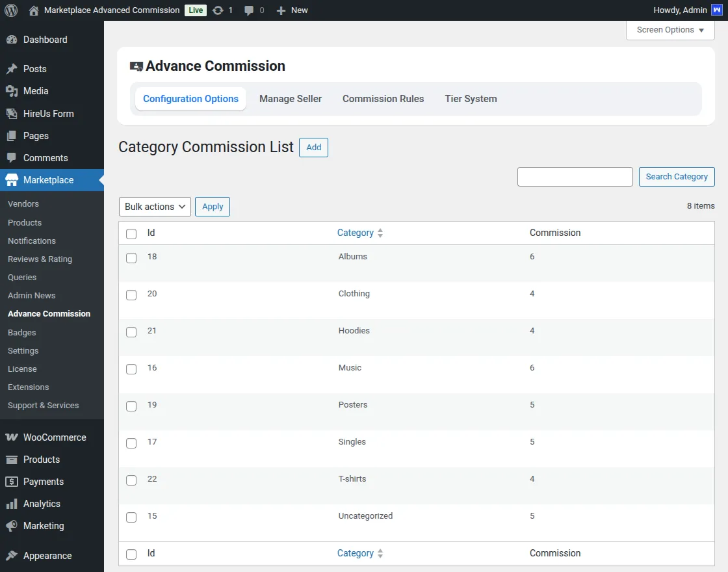The height and width of the screenshot is (572, 728).
Task: Click the WordPress logo icon
Action: [11, 10]
